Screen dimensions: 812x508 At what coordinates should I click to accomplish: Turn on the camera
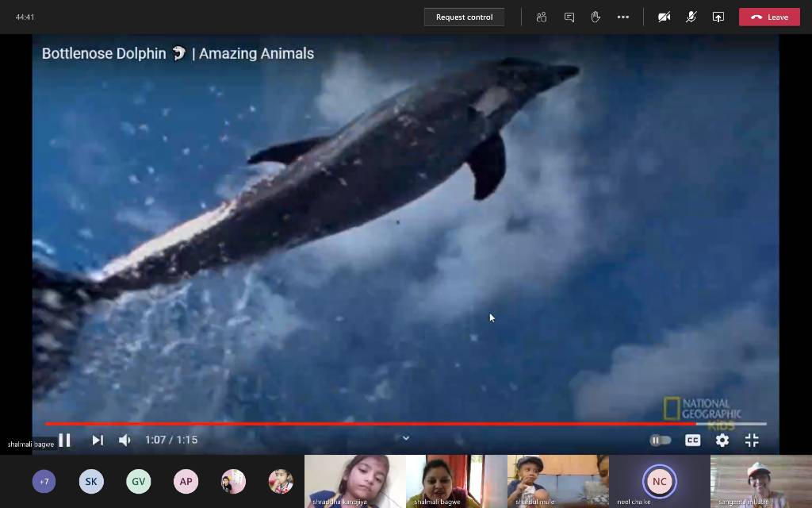click(664, 17)
